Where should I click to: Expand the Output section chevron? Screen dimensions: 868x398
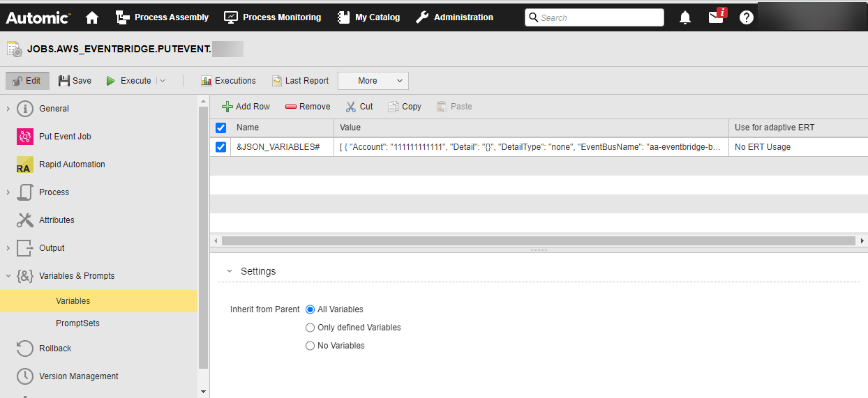point(8,248)
